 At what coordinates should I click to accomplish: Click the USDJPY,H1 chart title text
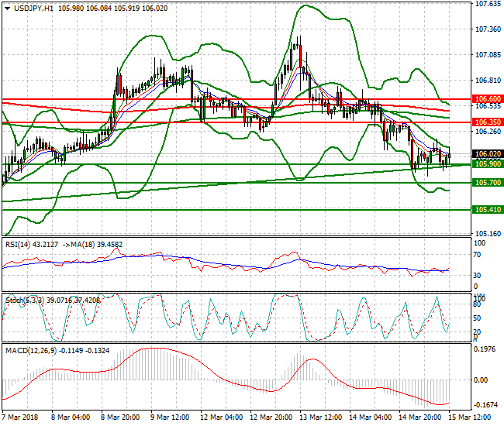click(34, 8)
